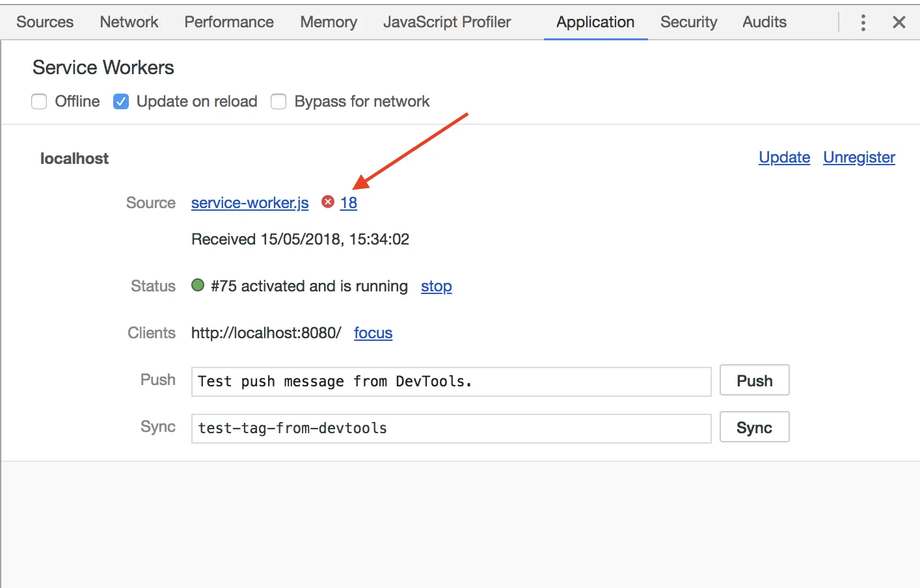Unregister the localhost service worker
Image resolution: width=920 pixels, height=588 pixels.
coord(859,157)
